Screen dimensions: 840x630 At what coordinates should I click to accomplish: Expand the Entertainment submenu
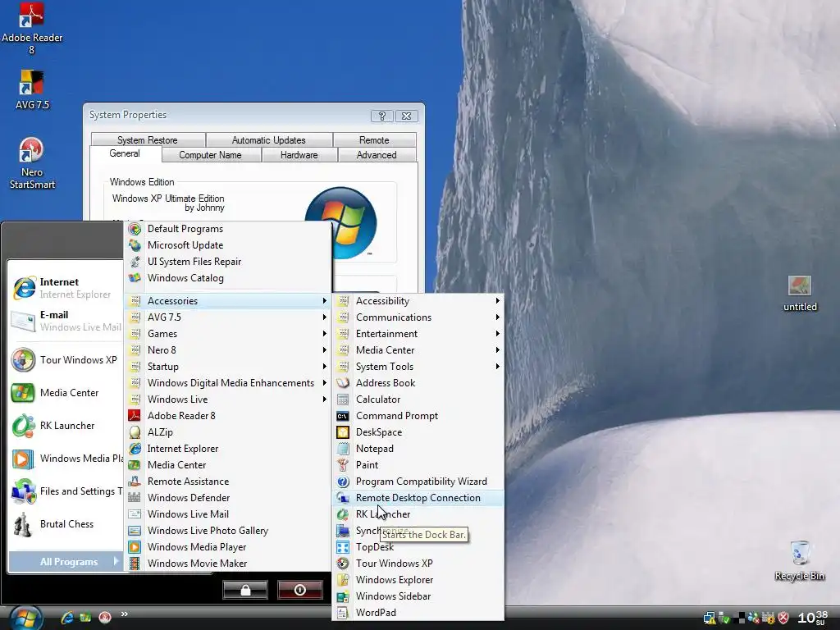[x=418, y=334]
